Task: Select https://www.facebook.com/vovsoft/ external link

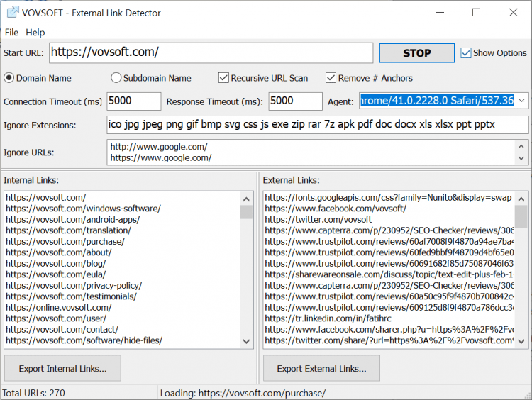Action: [x=336, y=209]
